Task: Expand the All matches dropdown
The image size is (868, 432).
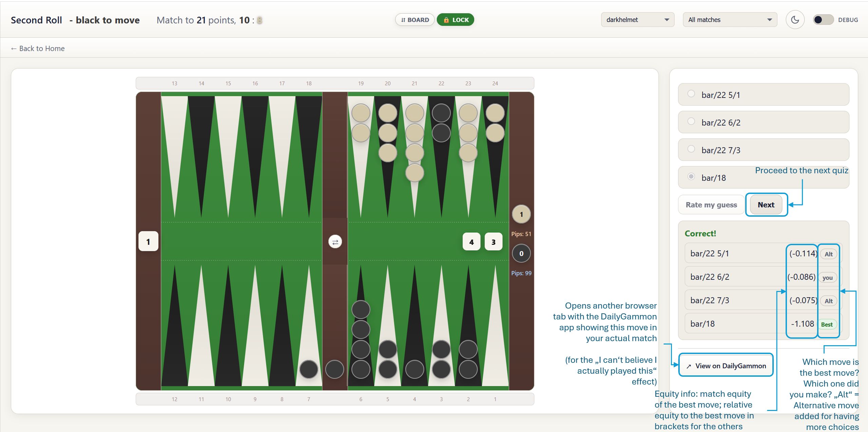Action: [730, 20]
